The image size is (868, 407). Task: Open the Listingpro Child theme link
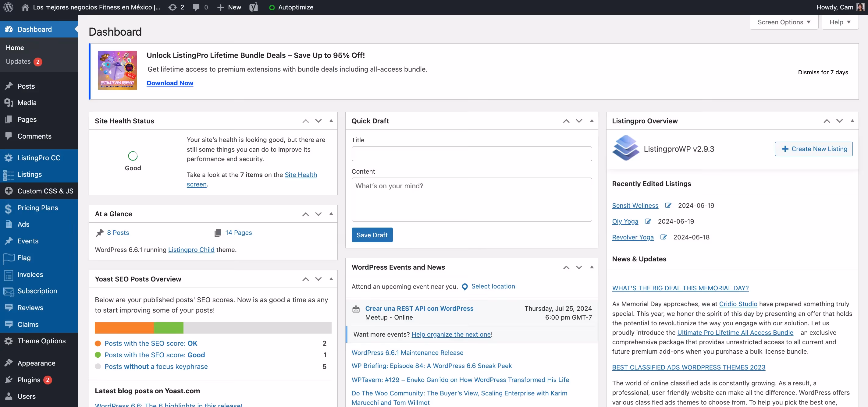click(191, 250)
